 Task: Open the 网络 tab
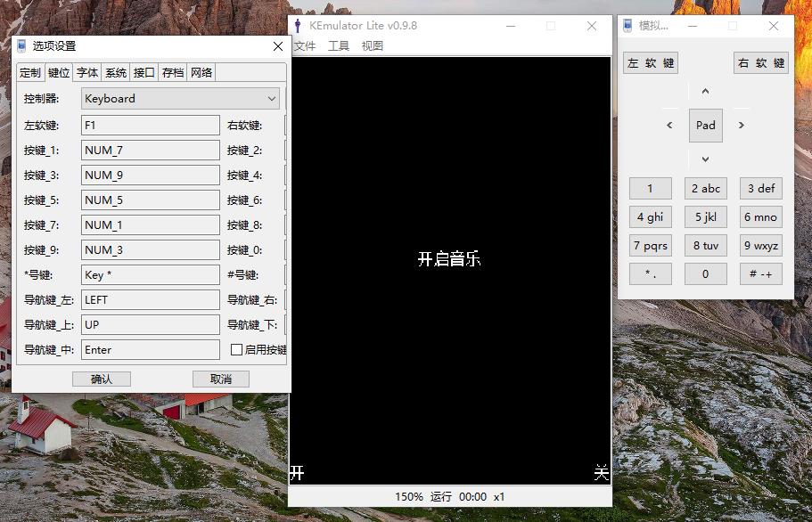click(201, 73)
